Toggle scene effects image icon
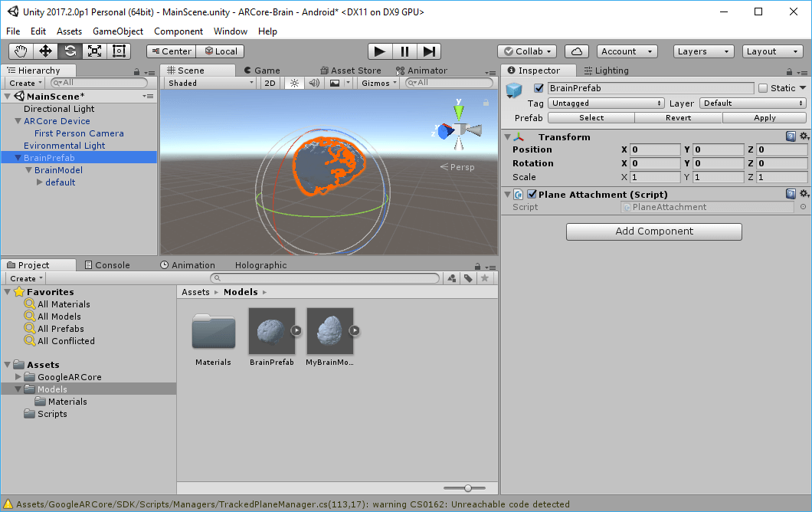The image size is (812, 512). pos(335,83)
